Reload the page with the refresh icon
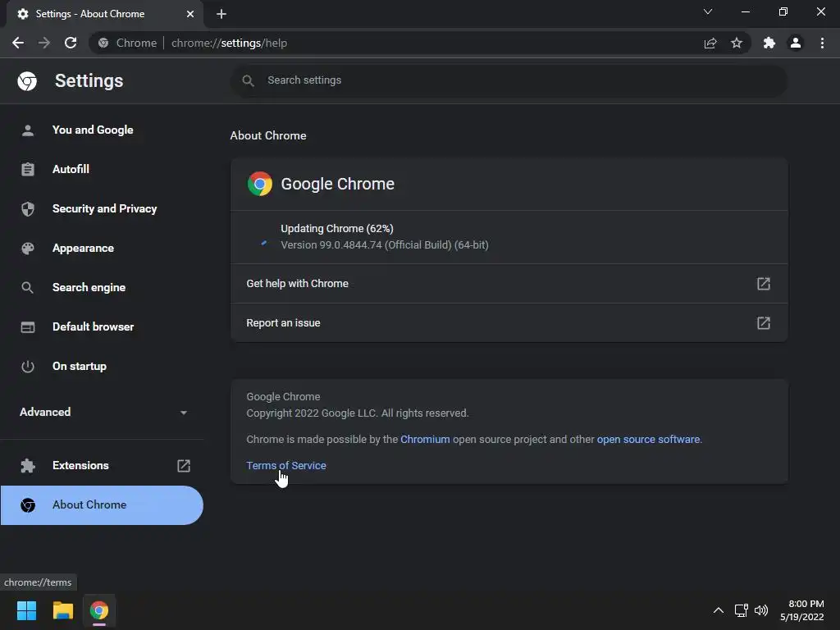Viewport: 840px width, 630px height. tap(71, 43)
